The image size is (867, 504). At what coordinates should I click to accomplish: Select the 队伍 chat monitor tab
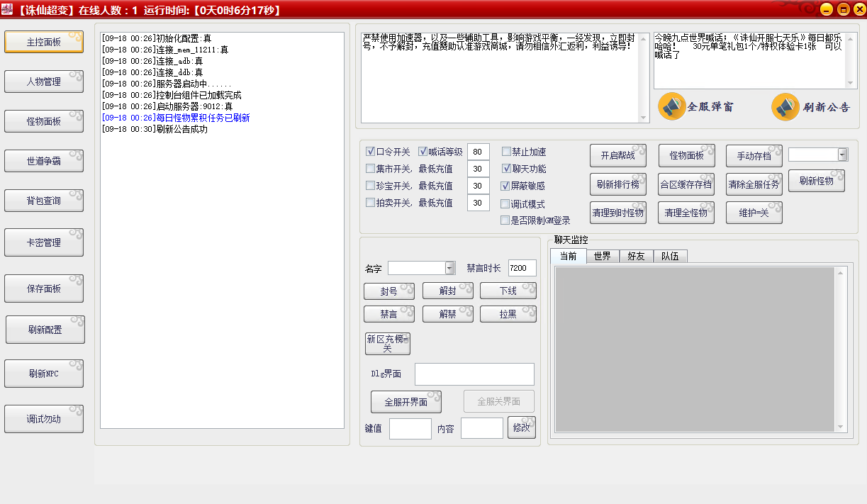(669, 257)
